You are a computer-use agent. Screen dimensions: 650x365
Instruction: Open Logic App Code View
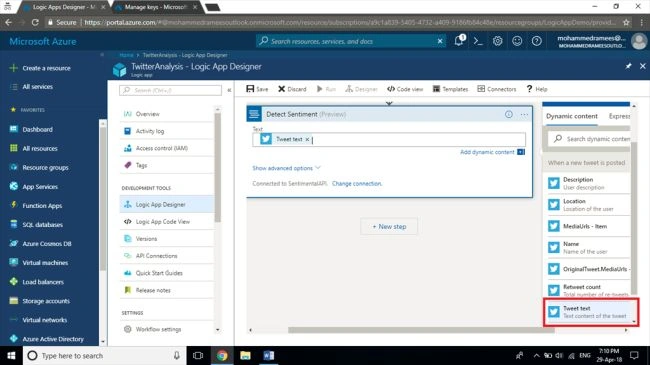pyautogui.click(x=167, y=221)
